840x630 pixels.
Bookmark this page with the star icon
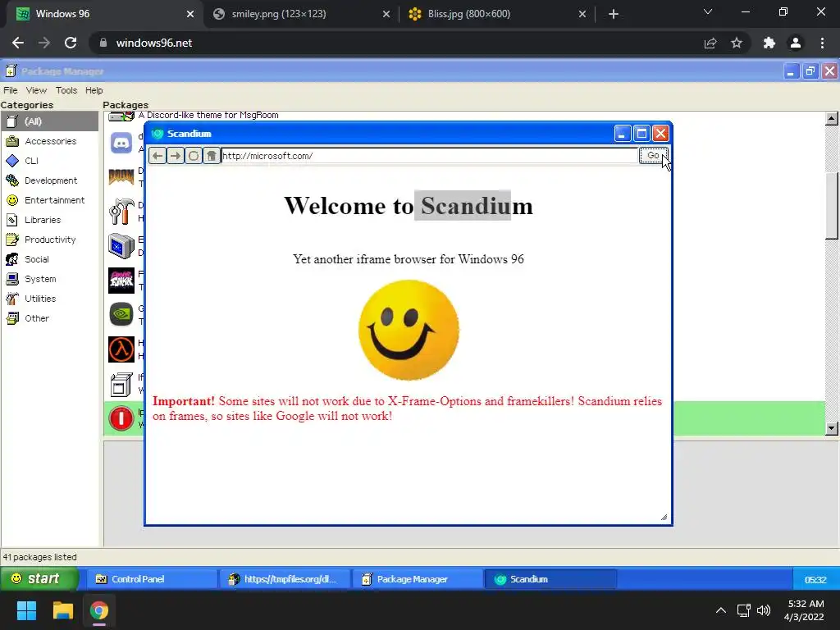click(737, 43)
